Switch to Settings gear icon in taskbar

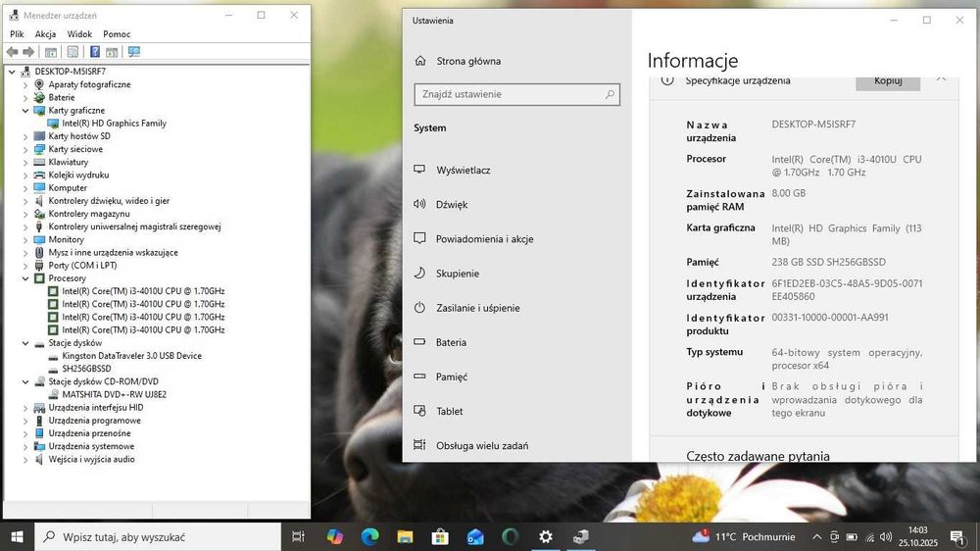tap(546, 536)
